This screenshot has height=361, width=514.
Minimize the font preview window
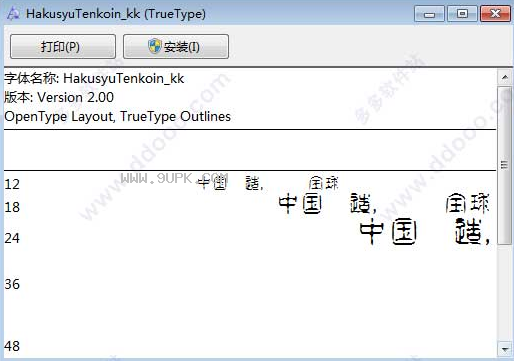coord(429,14)
